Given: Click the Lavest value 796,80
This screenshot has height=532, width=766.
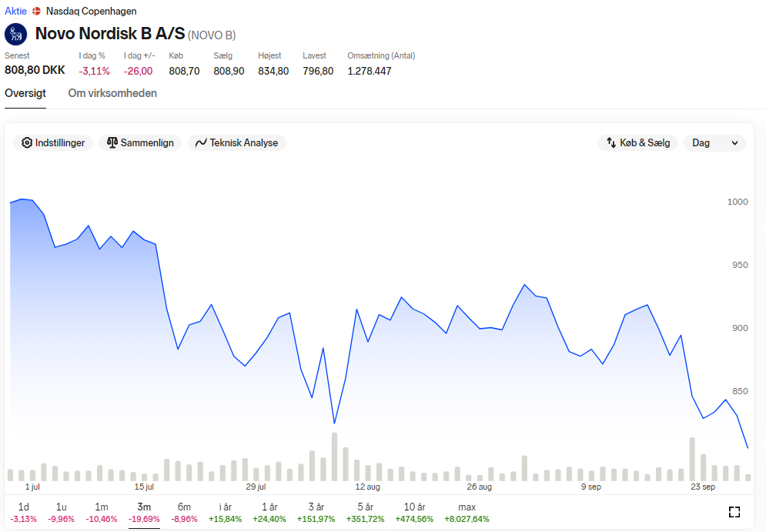Looking at the screenshot, I should pyautogui.click(x=318, y=72).
